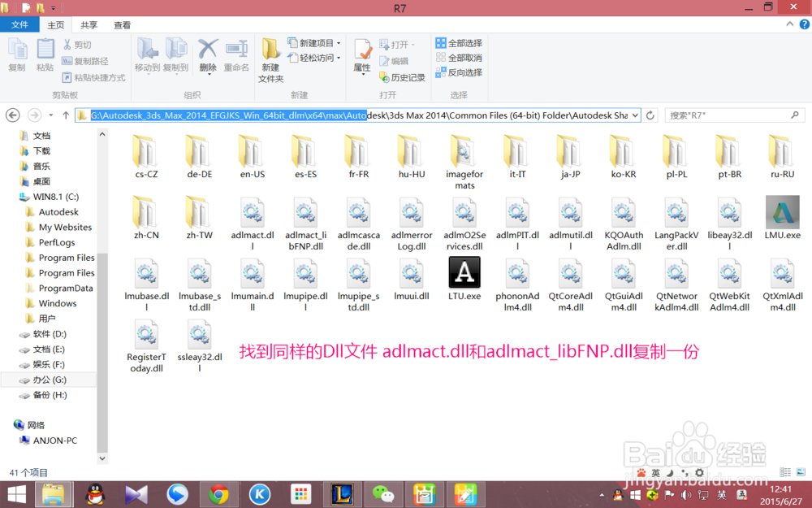
Task: Open the File (文件) menu tab
Action: (x=19, y=25)
